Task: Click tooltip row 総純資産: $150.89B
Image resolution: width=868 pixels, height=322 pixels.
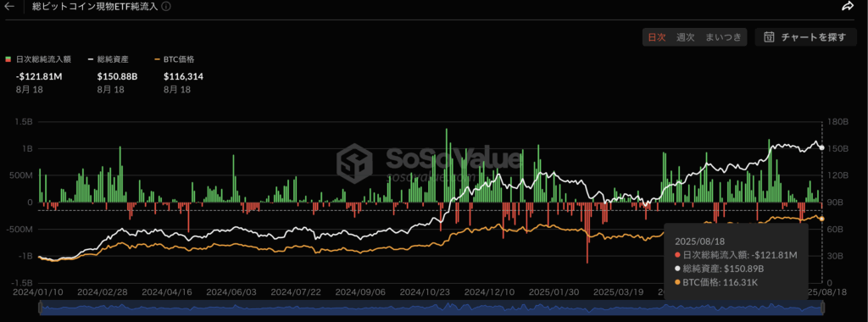Action: (x=720, y=269)
